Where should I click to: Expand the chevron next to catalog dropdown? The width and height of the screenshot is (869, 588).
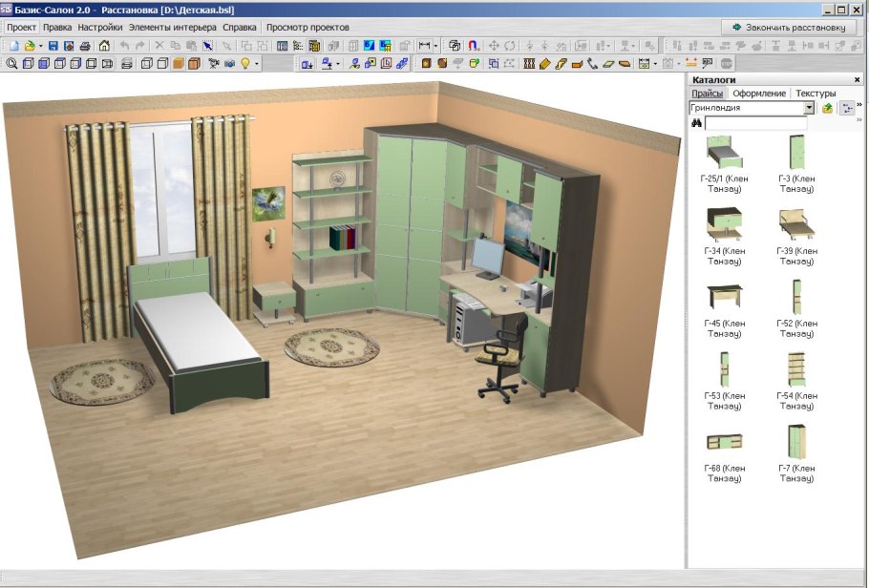(858, 105)
